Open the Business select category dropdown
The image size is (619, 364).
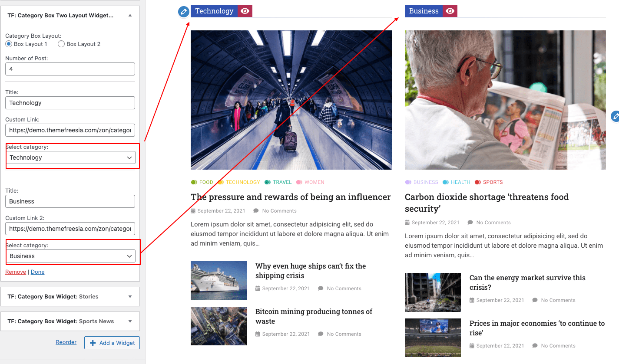click(x=70, y=256)
